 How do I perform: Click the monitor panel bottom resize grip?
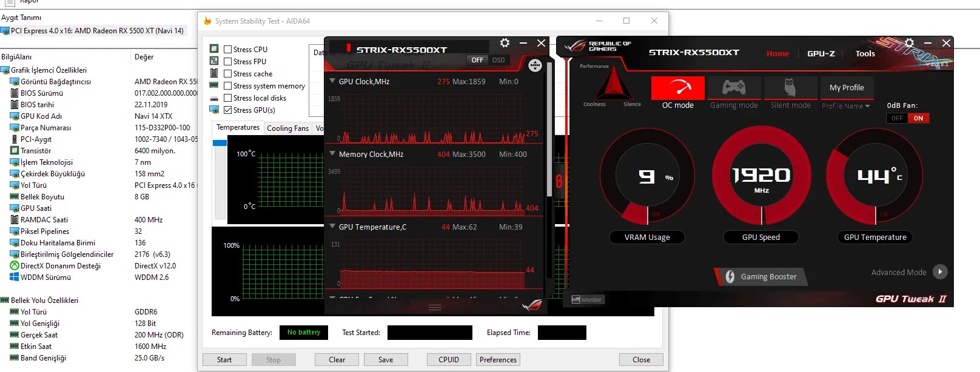coord(435,308)
